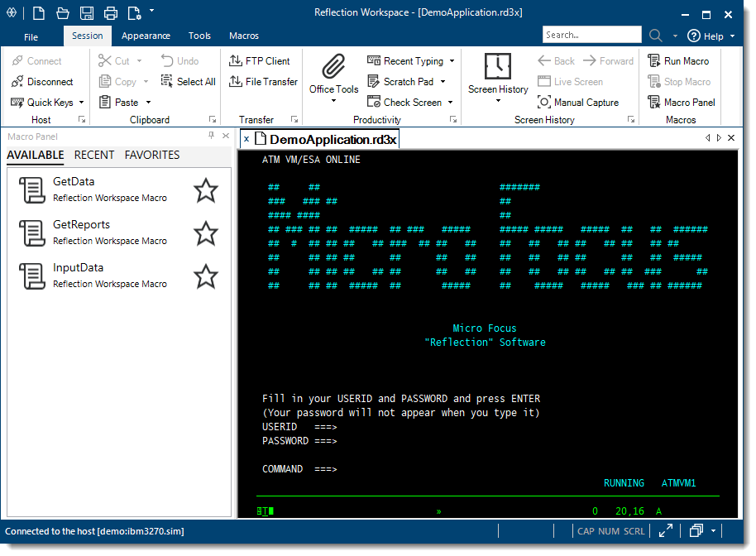This screenshot has height=556, width=756.
Task: Click the ribbon Search input box
Action: coord(591,35)
